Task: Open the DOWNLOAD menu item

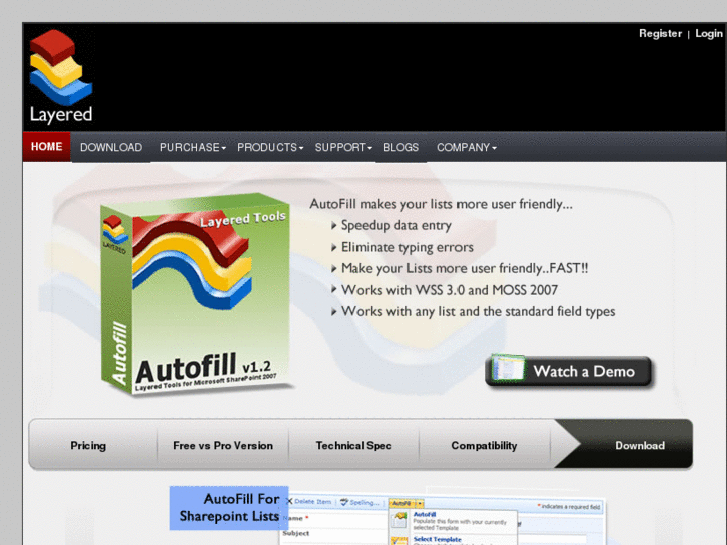Action: [x=111, y=147]
